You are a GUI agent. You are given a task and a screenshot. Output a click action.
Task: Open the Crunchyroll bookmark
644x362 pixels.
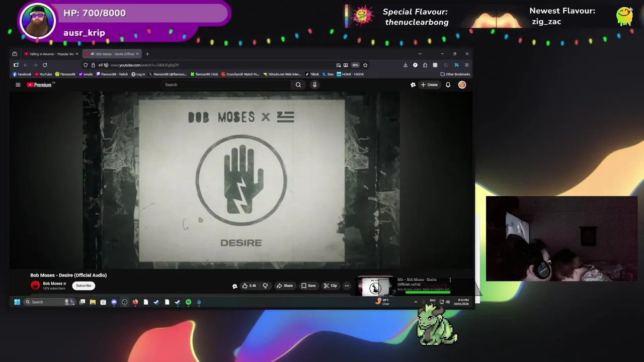click(x=240, y=74)
